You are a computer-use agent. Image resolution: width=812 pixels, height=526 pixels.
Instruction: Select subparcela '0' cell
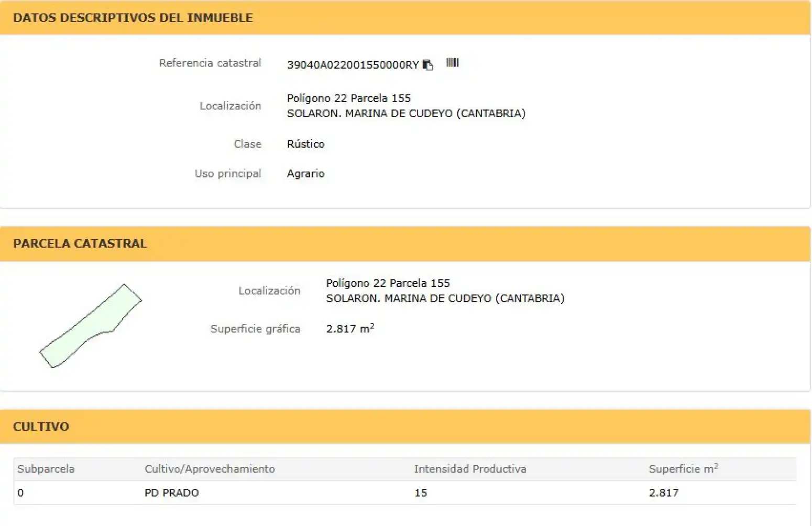(20, 493)
